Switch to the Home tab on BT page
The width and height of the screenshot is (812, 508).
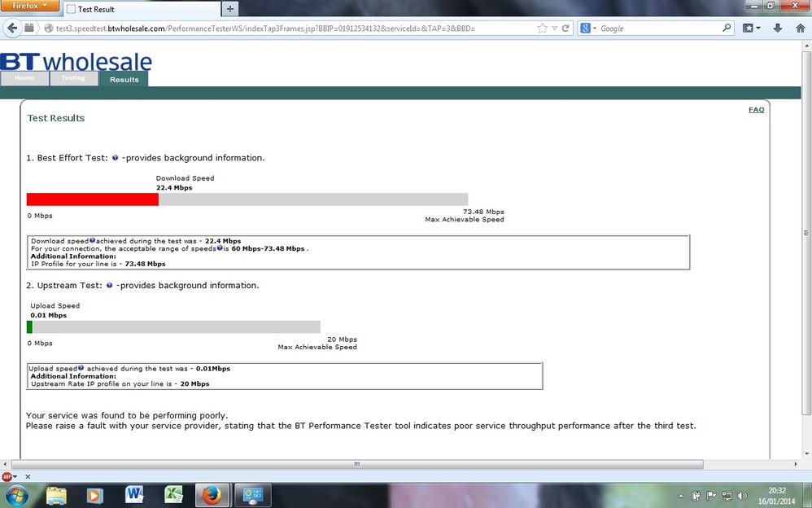tap(24, 78)
